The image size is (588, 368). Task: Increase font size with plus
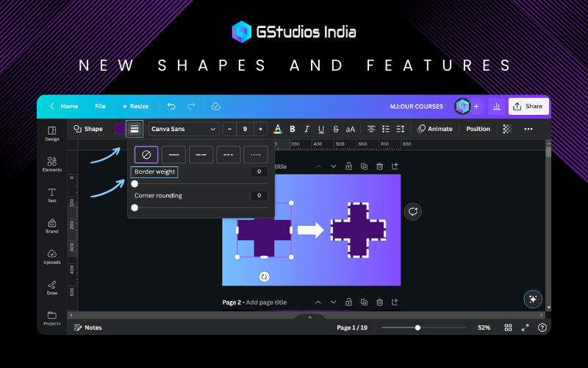click(x=261, y=129)
